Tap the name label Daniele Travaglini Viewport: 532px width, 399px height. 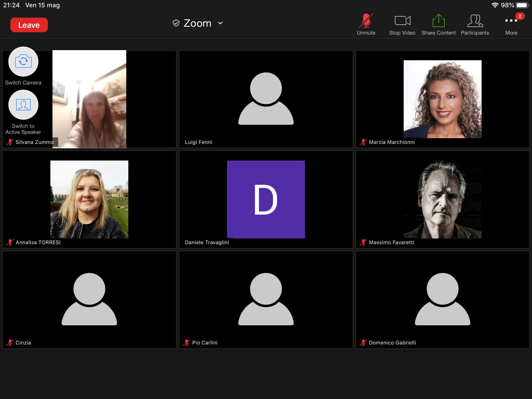207,242
